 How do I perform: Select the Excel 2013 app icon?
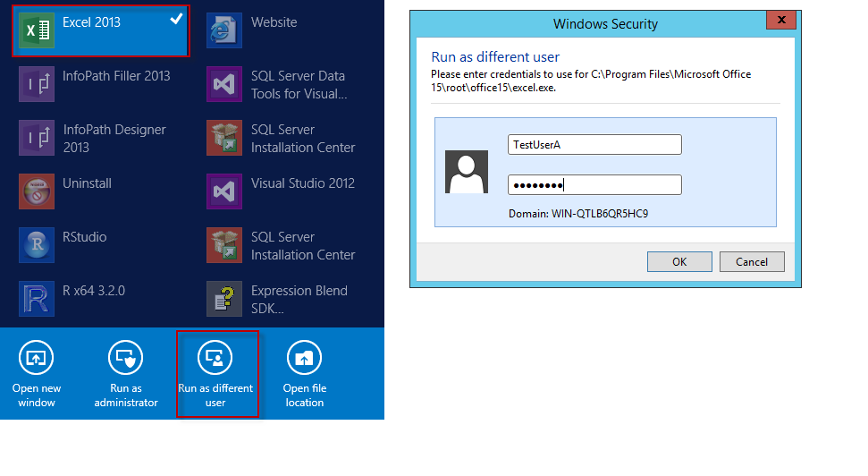click(x=37, y=30)
